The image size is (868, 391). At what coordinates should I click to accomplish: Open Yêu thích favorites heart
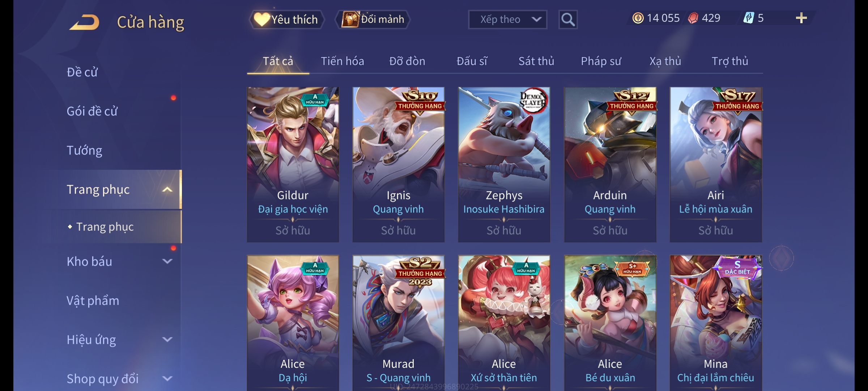(286, 20)
